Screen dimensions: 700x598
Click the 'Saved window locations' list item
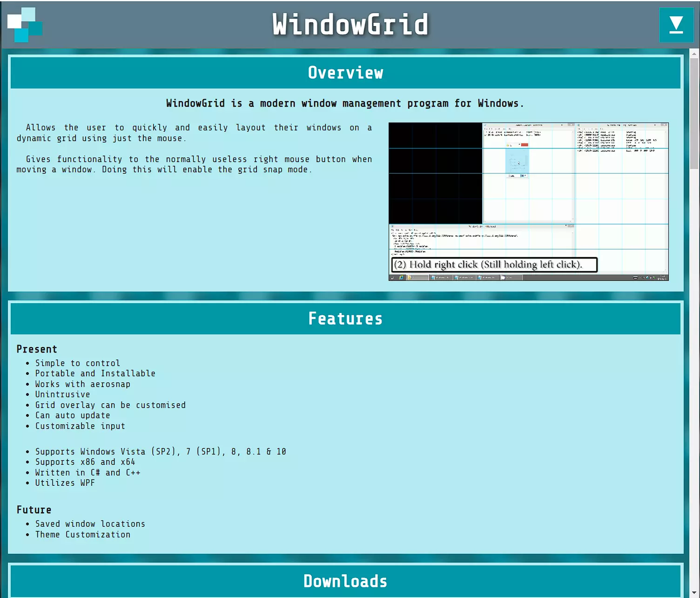pyautogui.click(x=90, y=524)
